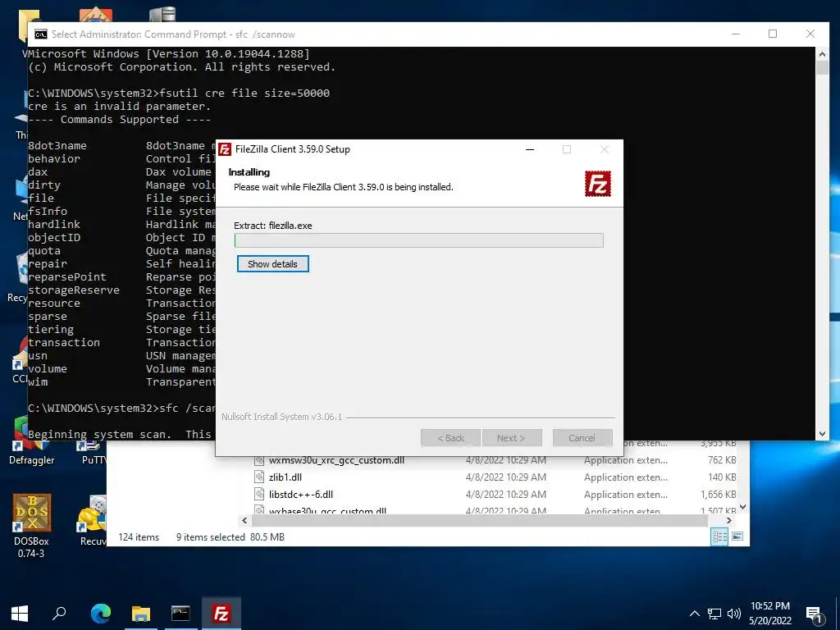Click FileZilla setup title bar icon

click(225, 149)
